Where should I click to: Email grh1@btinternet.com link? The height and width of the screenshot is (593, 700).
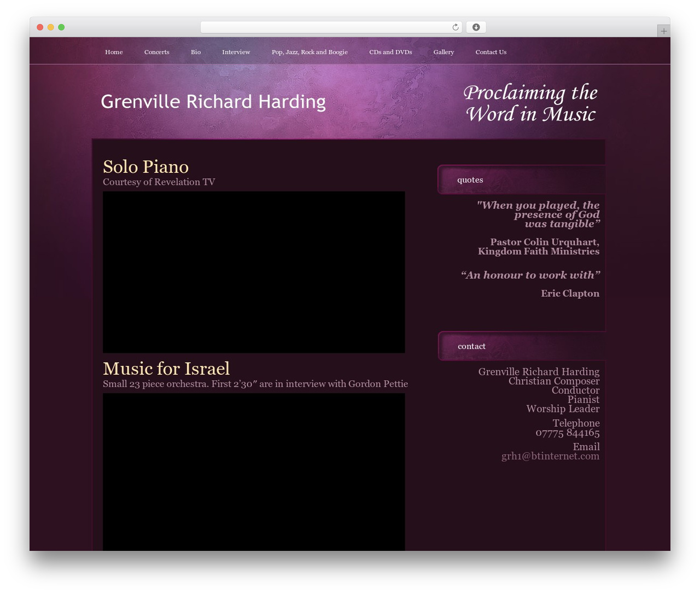click(550, 456)
